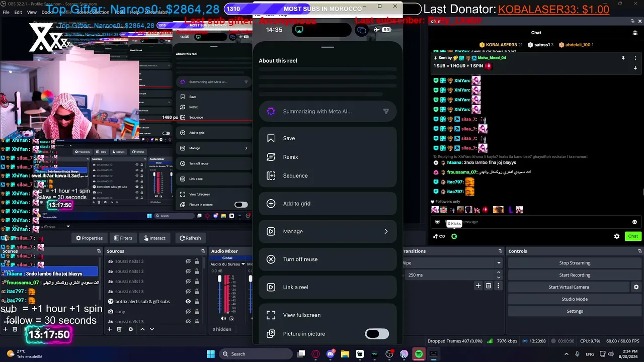
Task: Increase transition duration with up arrow
Action: 499,273
